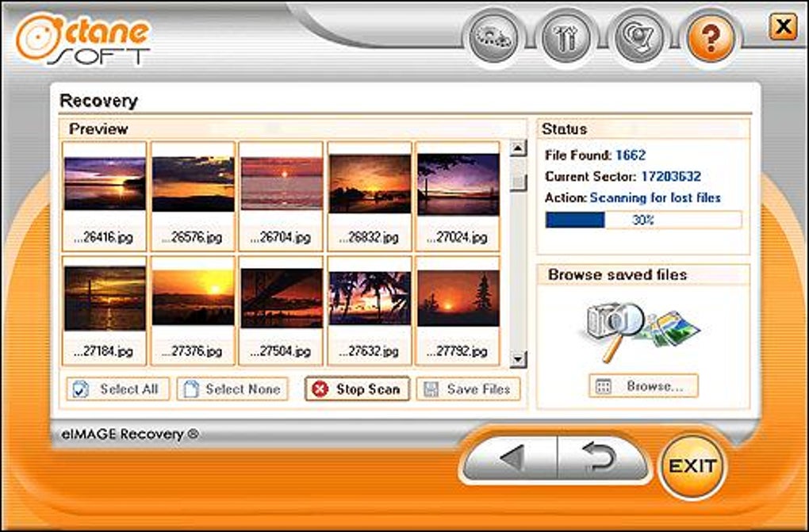Toggle Select All for found images
The height and width of the screenshot is (532, 809).
click(x=117, y=389)
